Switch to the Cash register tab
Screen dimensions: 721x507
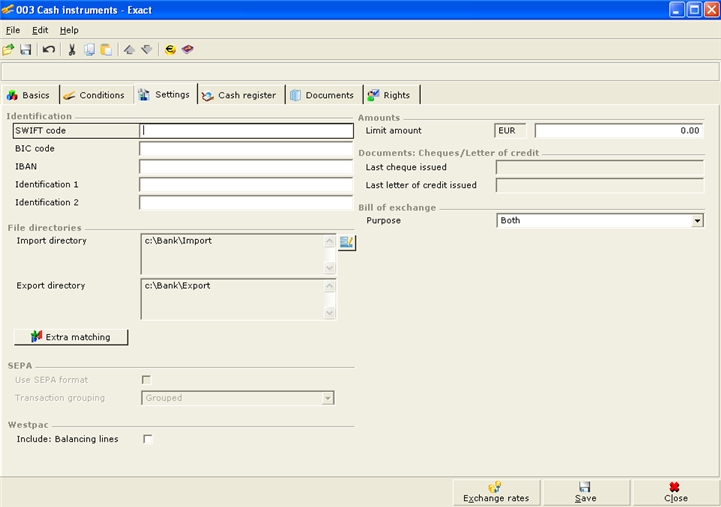241,95
